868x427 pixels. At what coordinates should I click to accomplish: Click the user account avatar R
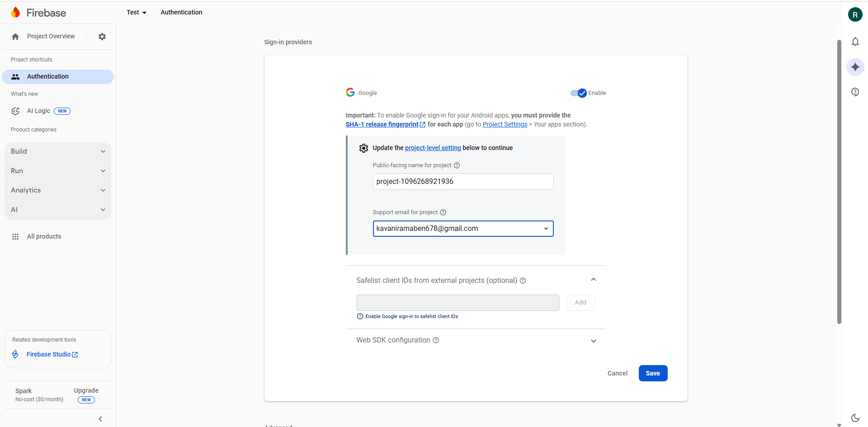(x=855, y=14)
